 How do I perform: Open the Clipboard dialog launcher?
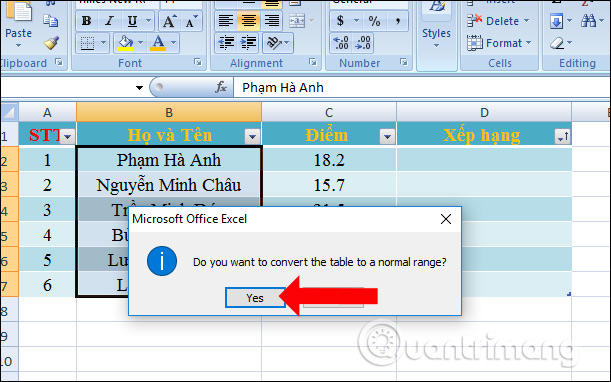(x=59, y=62)
